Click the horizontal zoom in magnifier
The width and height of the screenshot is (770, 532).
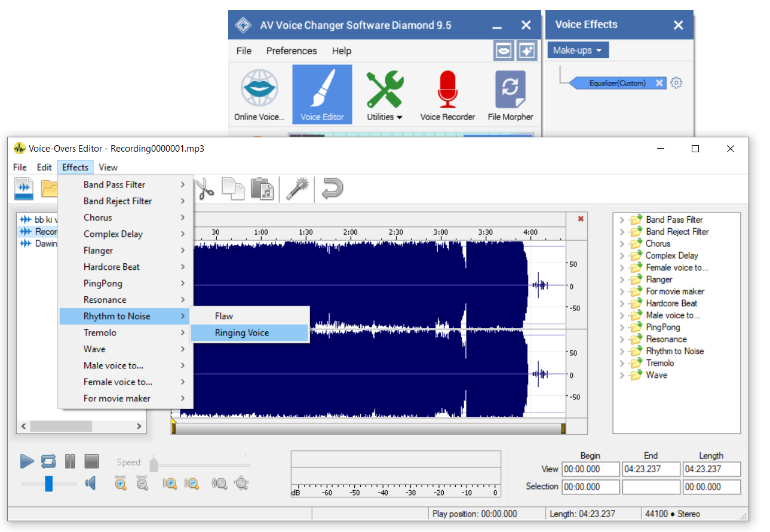[121, 483]
